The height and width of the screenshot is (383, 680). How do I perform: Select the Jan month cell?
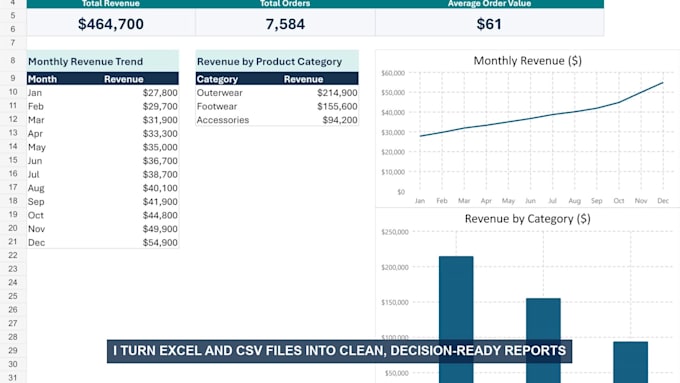[x=35, y=93]
